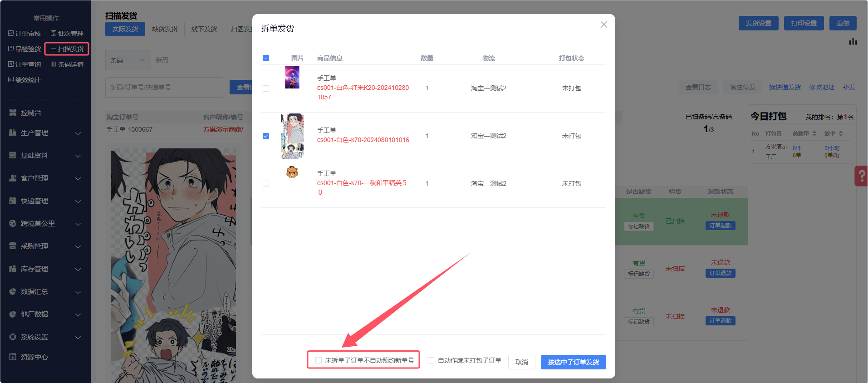Click the 他厂数据 icon
Viewport: 868px width, 383px height.
point(13,314)
